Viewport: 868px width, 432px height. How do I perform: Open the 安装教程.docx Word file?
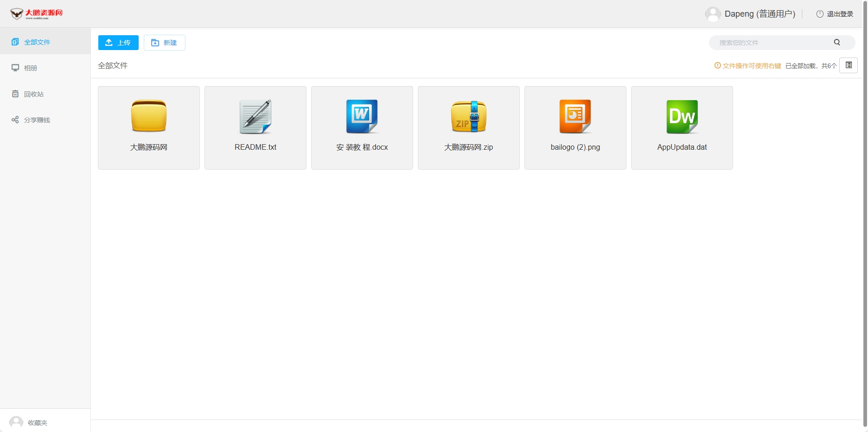pos(362,116)
